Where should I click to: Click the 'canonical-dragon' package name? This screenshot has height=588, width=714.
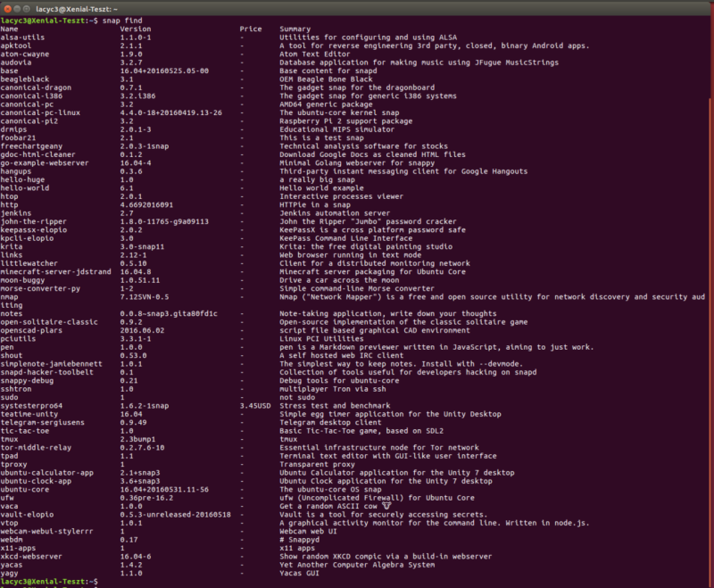pos(36,87)
